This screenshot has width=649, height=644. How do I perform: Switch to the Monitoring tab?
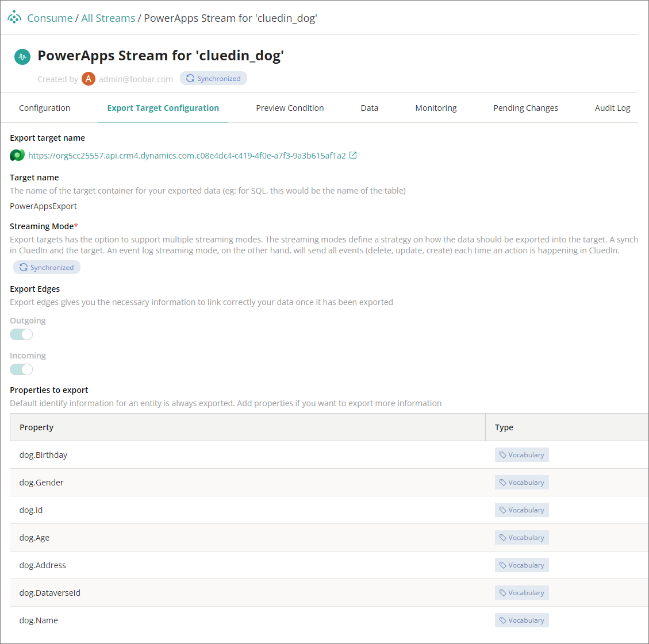coord(436,107)
